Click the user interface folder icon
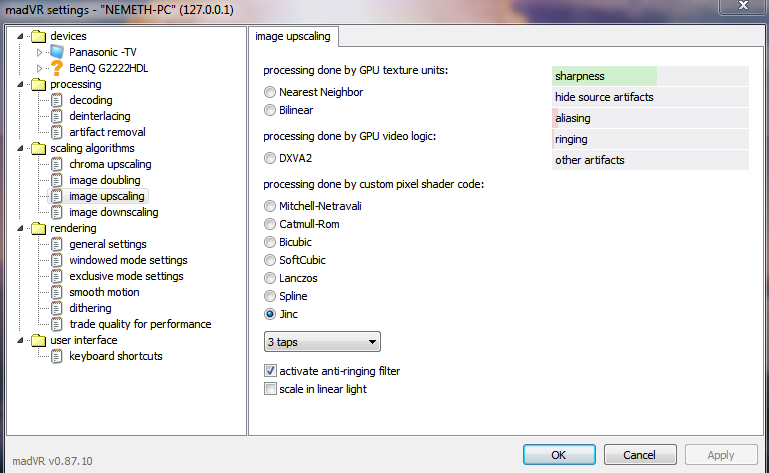Screen dimensions: 769x473 38,340
